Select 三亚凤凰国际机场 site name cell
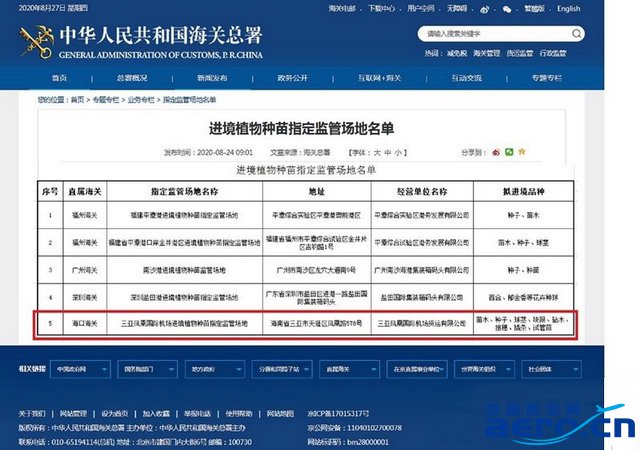This screenshot has height=450, width=640. pos(184,323)
